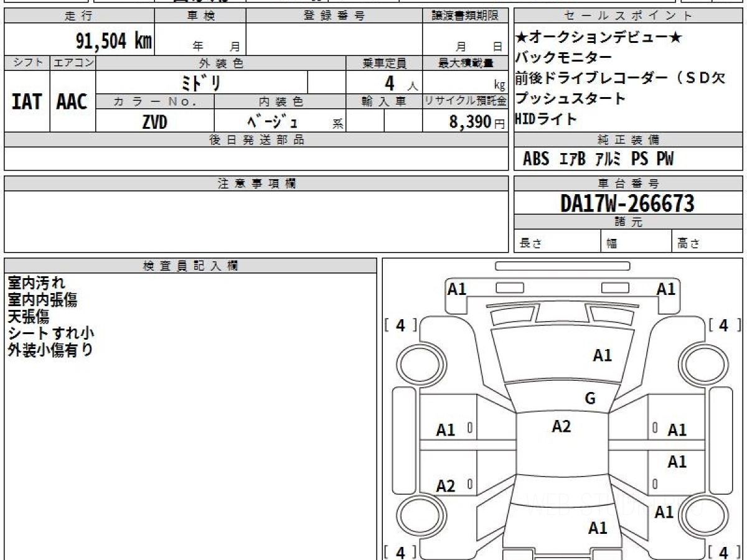Click the ★オークションデビュー★ line
Screen dimensions: 747x560
click(599, 37)
